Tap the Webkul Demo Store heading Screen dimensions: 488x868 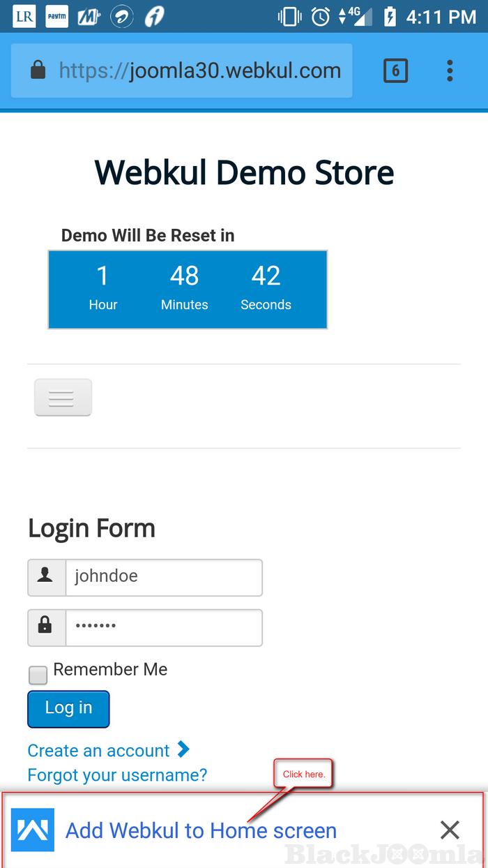coord(244,172)
